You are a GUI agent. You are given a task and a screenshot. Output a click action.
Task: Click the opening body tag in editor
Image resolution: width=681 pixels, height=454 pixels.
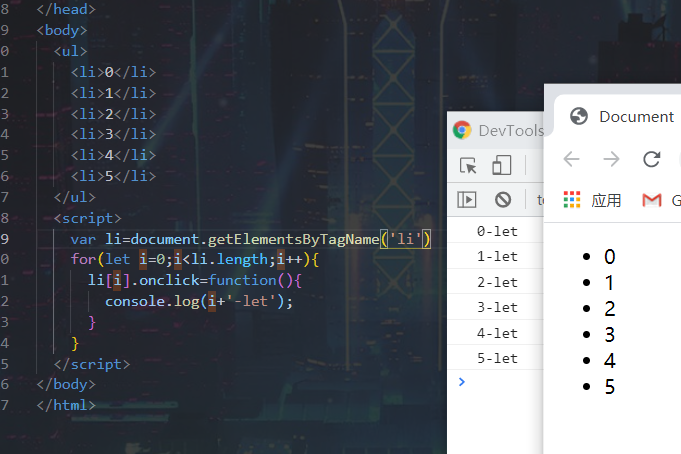point(62,30)
